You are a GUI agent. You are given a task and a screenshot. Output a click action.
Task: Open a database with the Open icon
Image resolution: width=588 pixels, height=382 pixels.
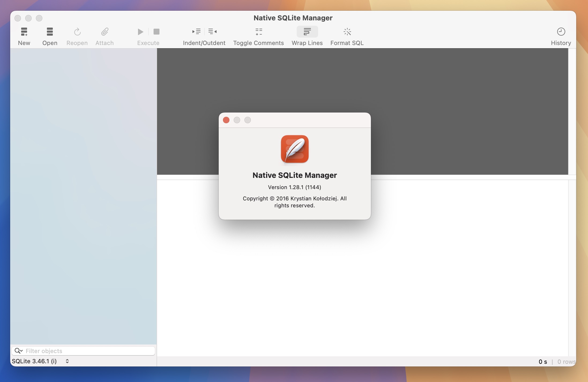pyautogui.click(x=50, y=32)
